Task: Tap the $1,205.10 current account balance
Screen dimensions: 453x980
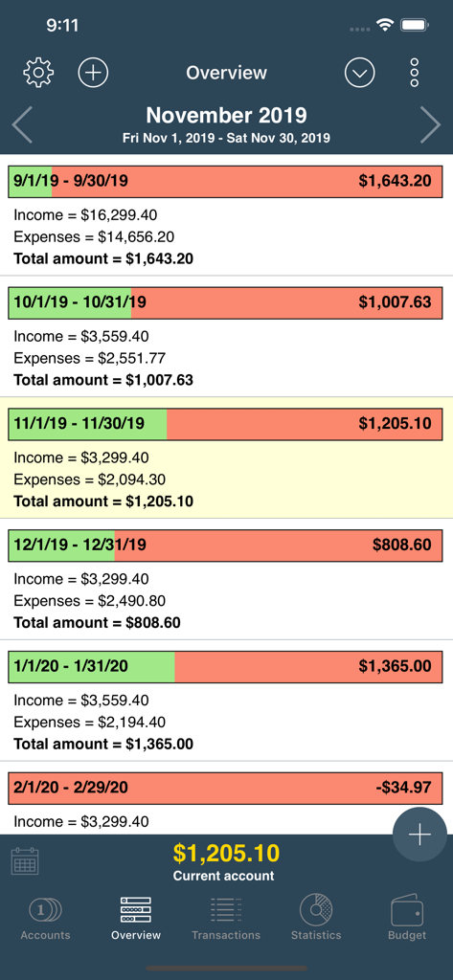Action: (226, 853)
